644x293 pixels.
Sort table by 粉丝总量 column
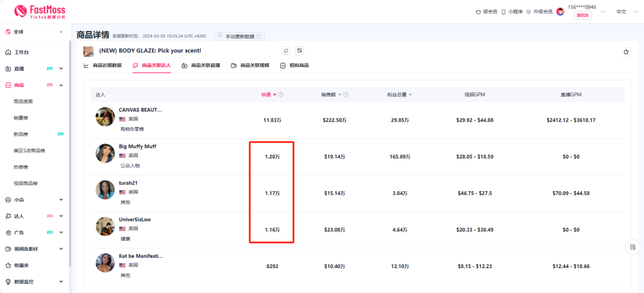click(399, 95)
